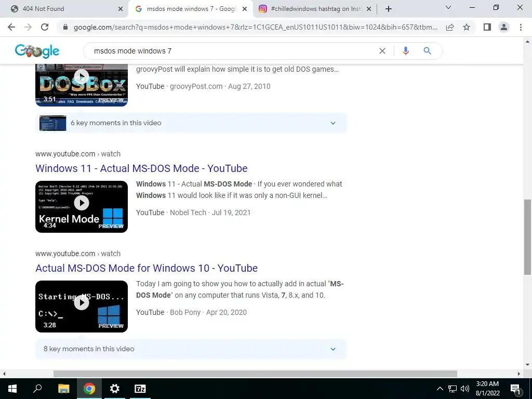Start voice search with the microphone icon

coord(405,51)
